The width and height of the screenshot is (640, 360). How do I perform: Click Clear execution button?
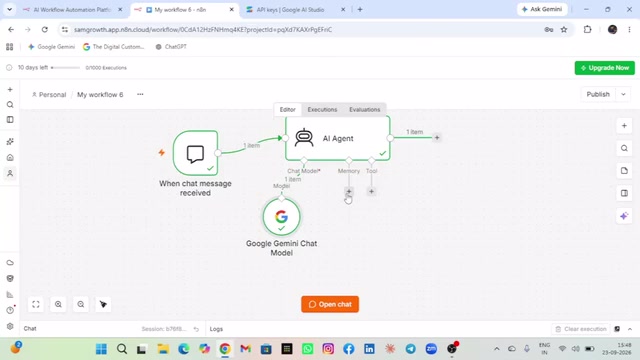click(x=581, y=329)
